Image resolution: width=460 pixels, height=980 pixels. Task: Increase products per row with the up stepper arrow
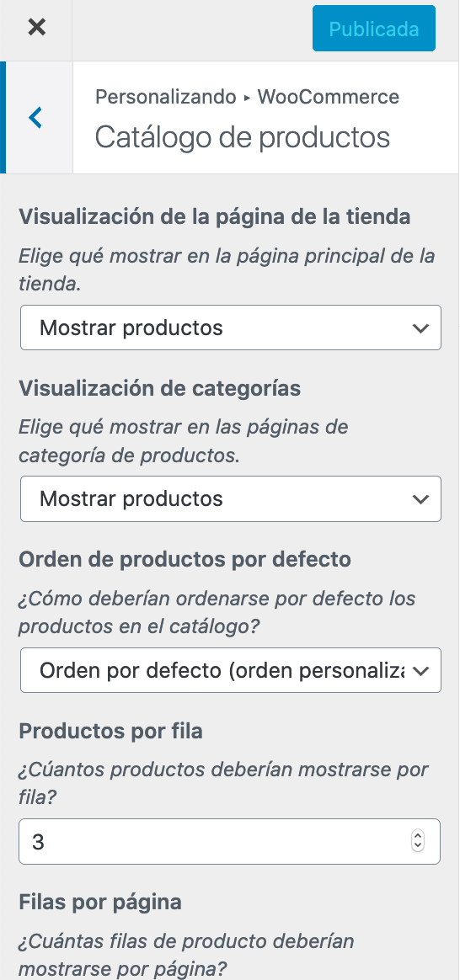418,836
